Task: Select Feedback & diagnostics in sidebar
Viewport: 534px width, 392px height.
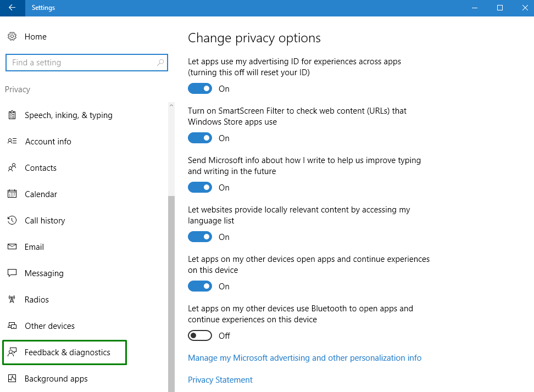Action: [x=67, y=352]
